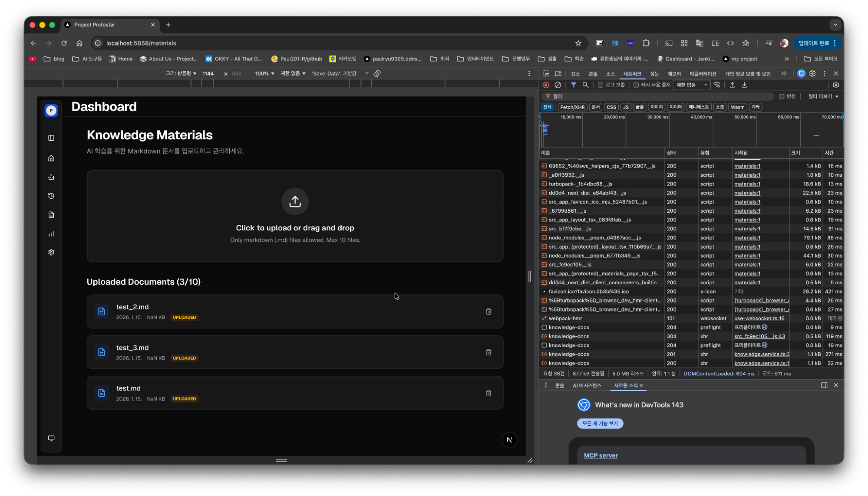Check the 캐시 사용 중지 checkbox

(636, 85)
